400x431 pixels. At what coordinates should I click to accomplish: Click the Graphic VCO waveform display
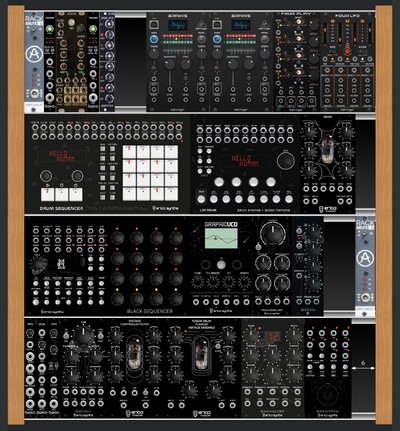pos(221,238)
